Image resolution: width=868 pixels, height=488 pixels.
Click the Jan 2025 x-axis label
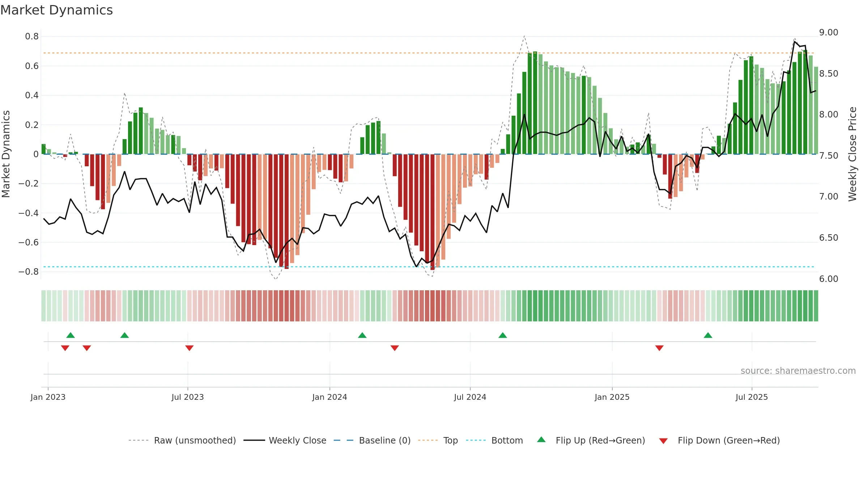612,397
